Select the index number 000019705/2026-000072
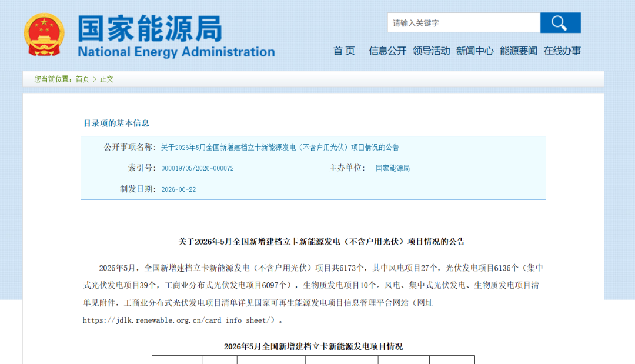 [x=197, y=168]
